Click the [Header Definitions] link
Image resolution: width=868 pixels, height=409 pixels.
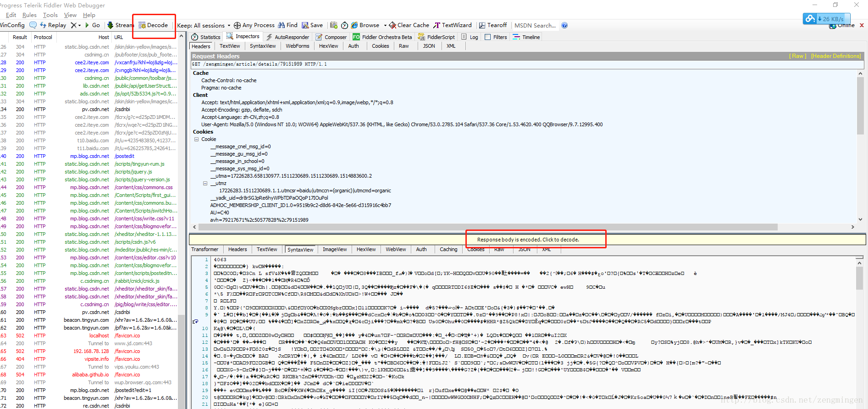836,56
